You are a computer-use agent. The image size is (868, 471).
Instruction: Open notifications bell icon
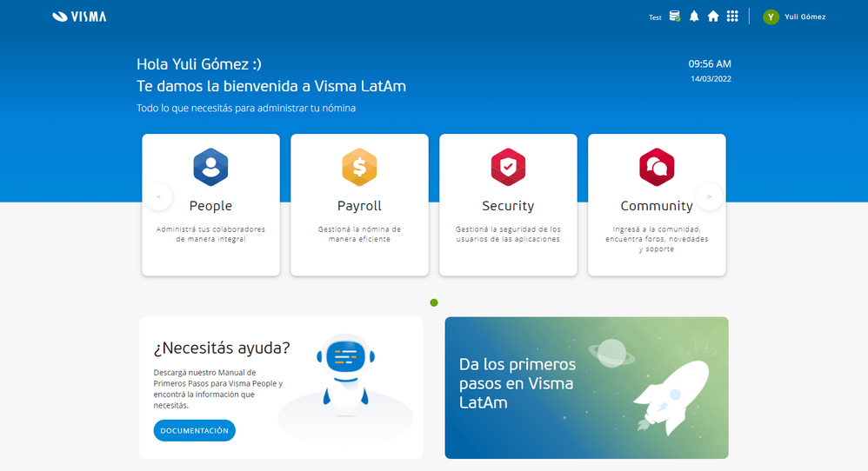click(x=694, y=16)
